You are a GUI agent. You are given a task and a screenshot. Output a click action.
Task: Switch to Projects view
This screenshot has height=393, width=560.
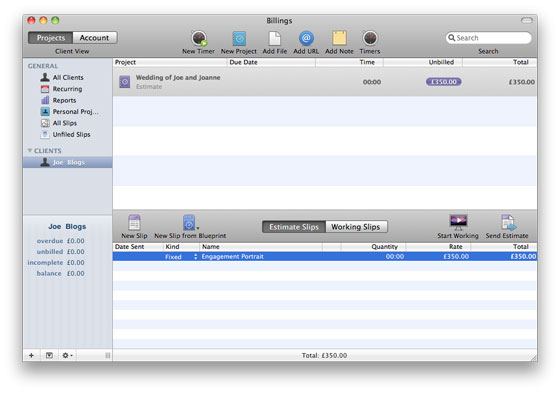pos(51,38)
